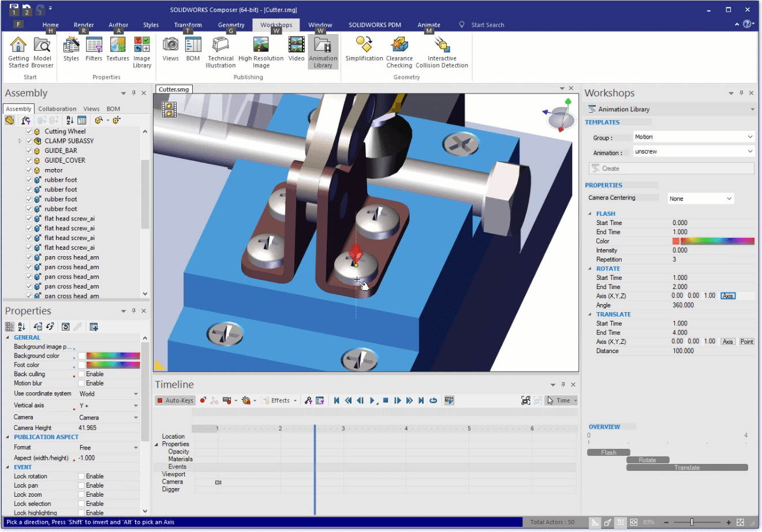Open Getting Started from the ribbon
Image resolution: width=762 pixels, height=532 pixels.
(x=18, y=52)
